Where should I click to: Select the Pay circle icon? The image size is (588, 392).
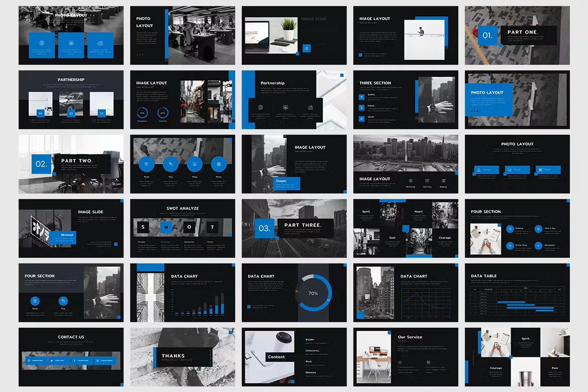[171, 164]
